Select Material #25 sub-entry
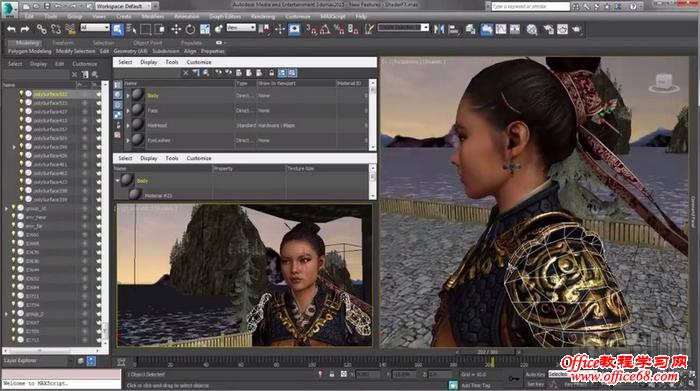 coord(158,196)
